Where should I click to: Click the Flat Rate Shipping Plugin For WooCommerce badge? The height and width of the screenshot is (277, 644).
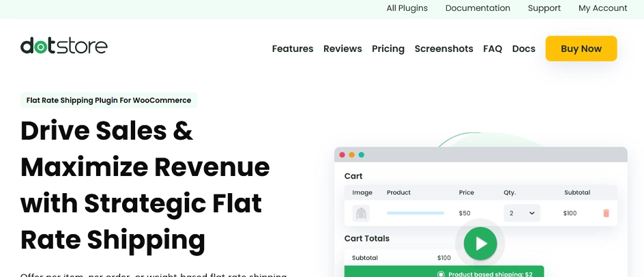pyautogui.click(x=109, y=100)
